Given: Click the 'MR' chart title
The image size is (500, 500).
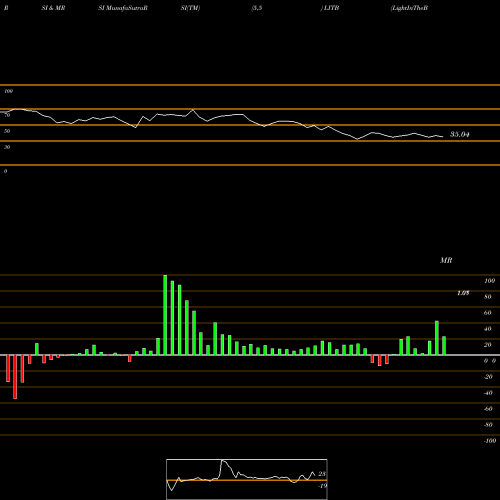Looking at the screenshot, I should tap(446, 260).
